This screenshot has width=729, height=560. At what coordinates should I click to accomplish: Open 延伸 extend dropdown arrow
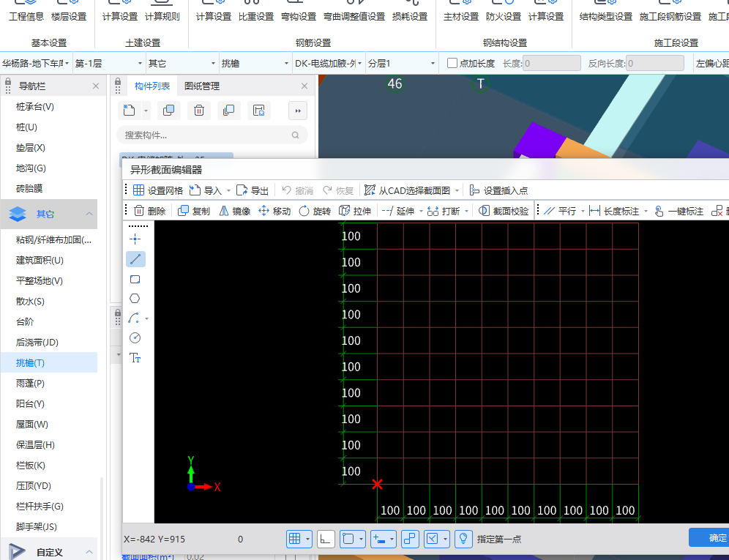(x=421, y=211)
